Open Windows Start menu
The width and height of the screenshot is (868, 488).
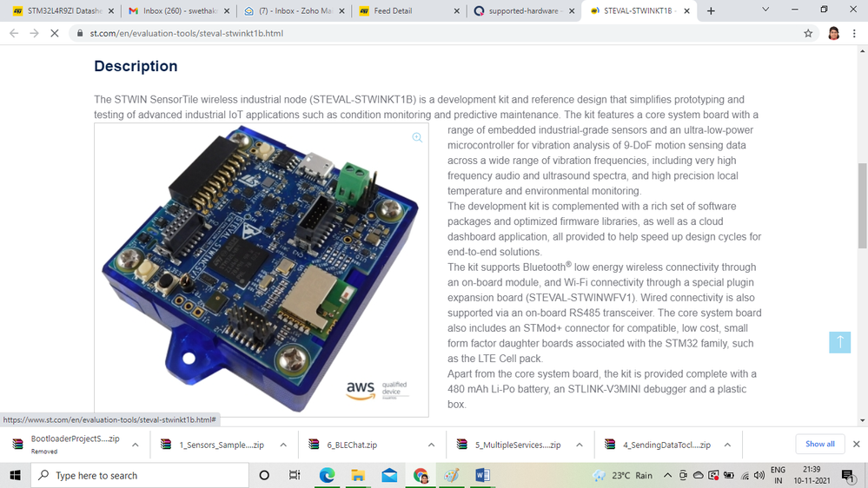tap(15, 475)
